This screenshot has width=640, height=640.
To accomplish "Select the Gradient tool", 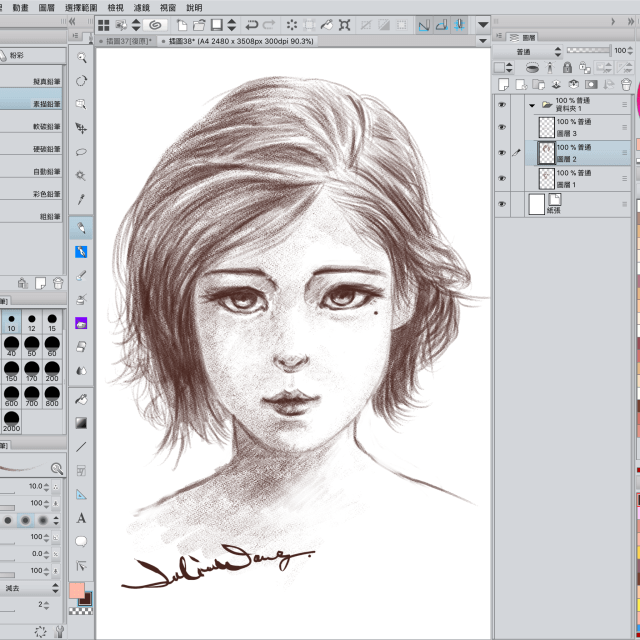I will pyautogui.click(x=82, y=422).
